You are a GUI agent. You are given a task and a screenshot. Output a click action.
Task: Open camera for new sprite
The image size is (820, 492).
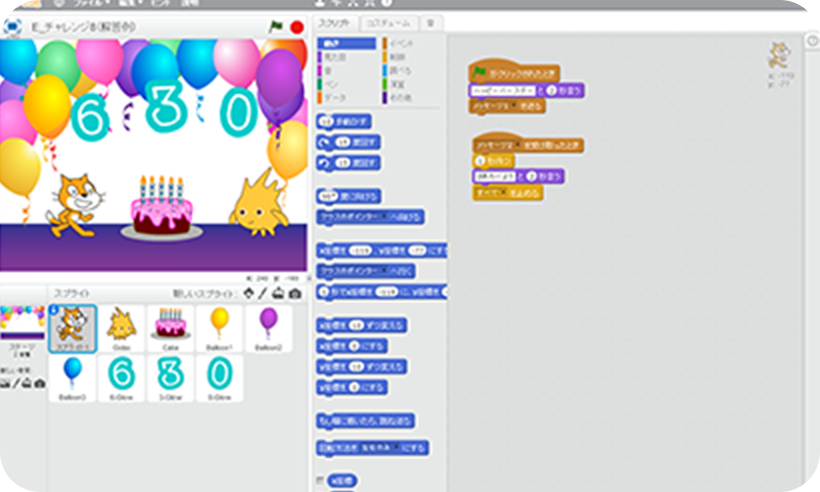pyautogui.click(x=294, y=293)
